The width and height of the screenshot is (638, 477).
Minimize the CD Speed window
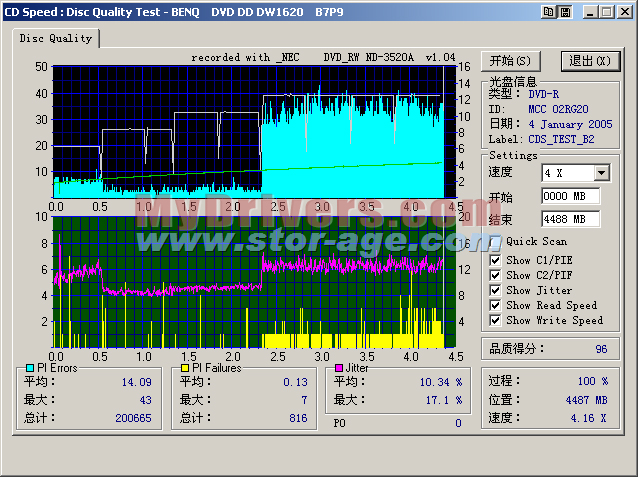pos(591,11)
